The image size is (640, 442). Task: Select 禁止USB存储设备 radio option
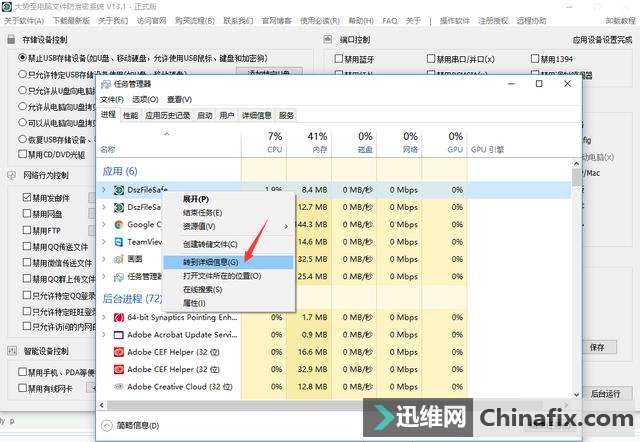point(22,58)
